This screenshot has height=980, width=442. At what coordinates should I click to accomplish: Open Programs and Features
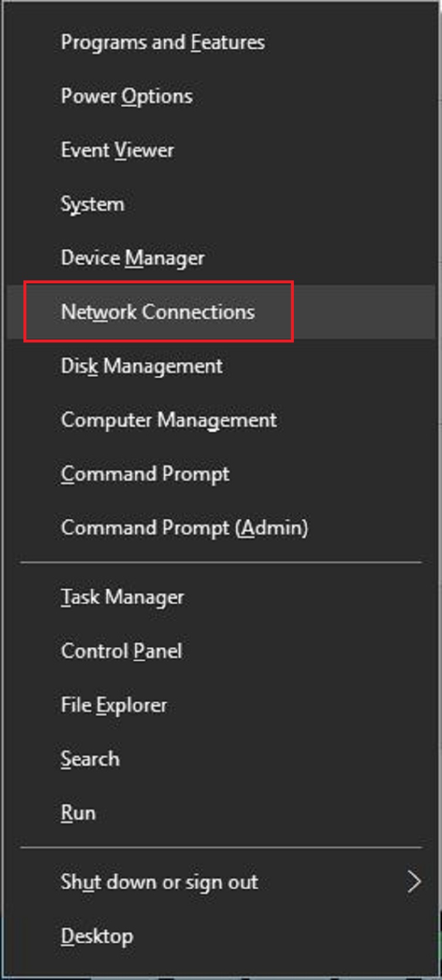click(x=163, y=43)
